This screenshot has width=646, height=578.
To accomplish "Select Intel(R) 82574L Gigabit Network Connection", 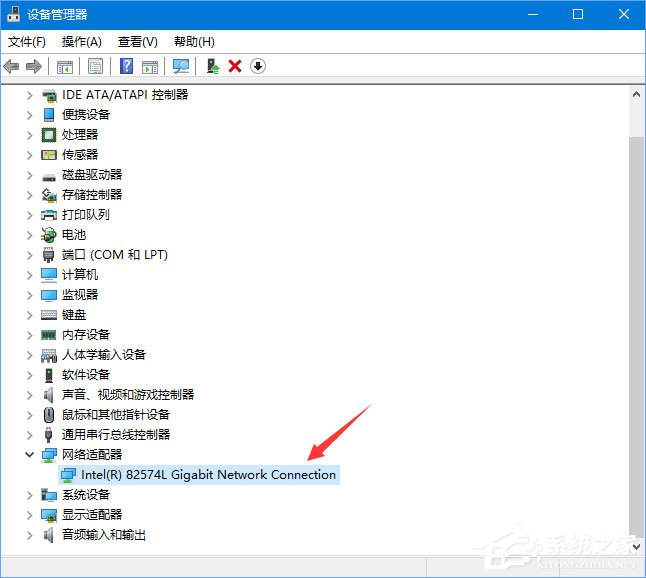I will (208, 475).
